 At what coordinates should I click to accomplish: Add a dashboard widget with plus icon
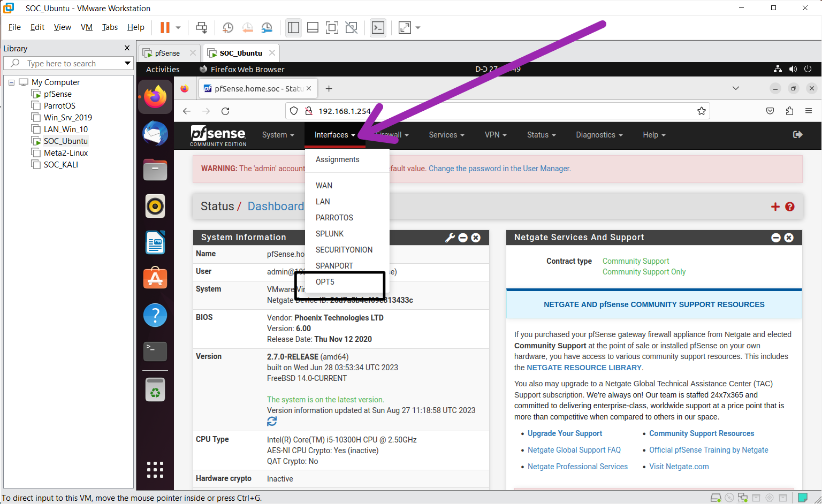pos(775,207)
